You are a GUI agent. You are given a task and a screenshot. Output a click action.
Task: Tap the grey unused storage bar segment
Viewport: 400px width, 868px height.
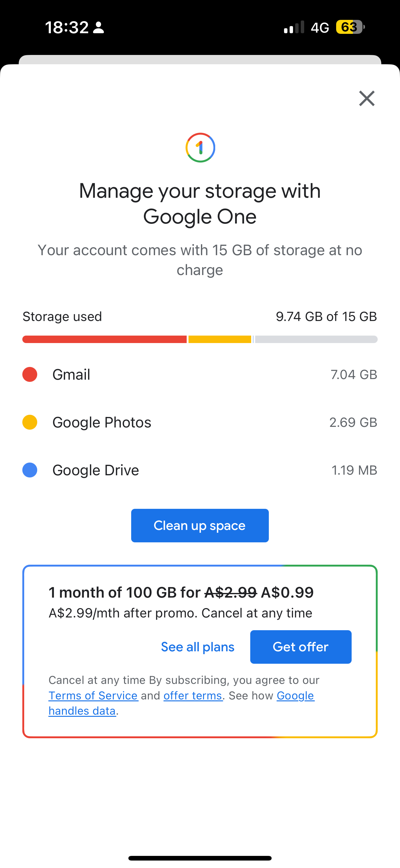316,339
